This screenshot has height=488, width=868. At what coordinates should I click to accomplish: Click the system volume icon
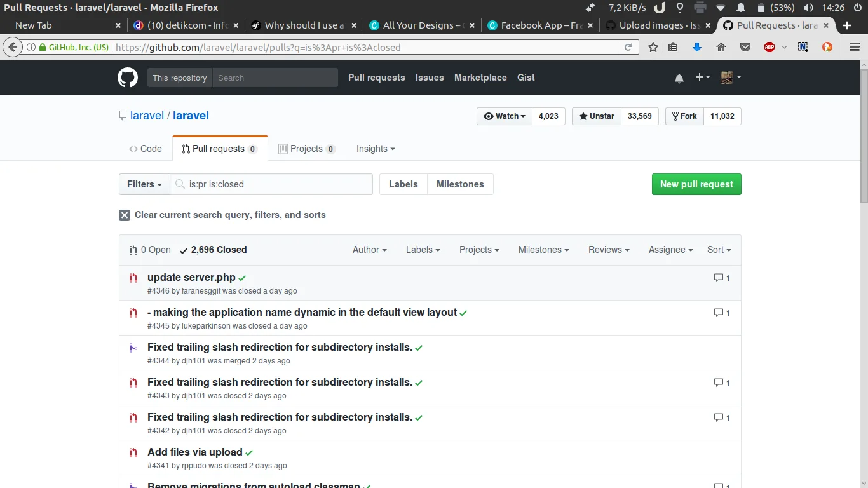808,8
